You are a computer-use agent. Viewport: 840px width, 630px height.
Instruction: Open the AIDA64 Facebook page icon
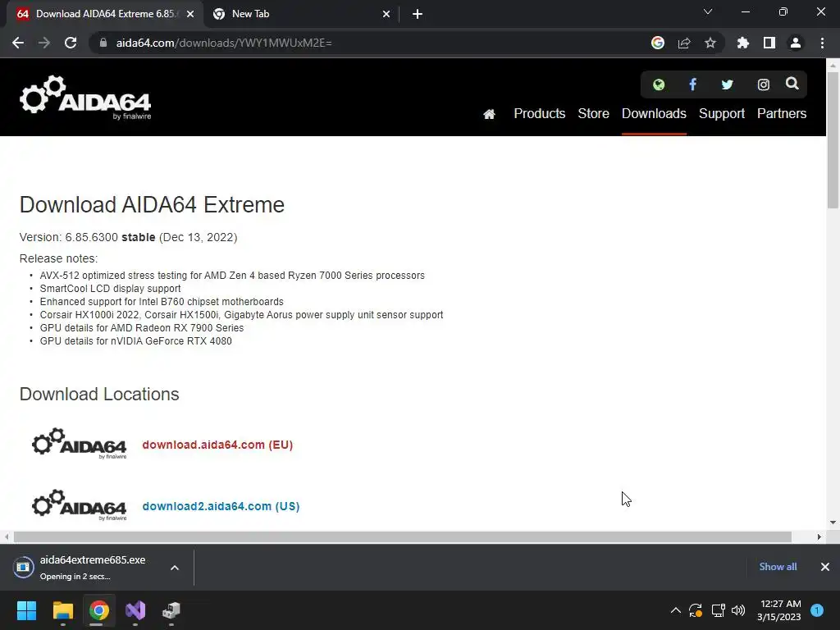692,84
